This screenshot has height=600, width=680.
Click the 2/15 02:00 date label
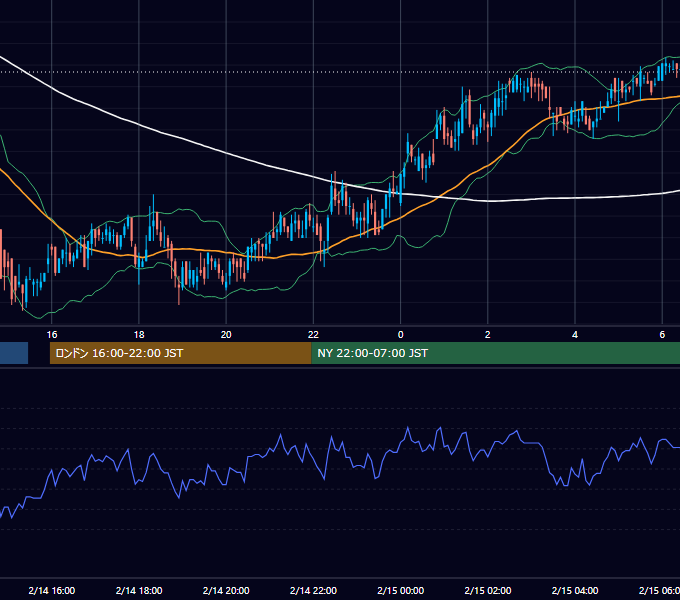tap(487, 590)
